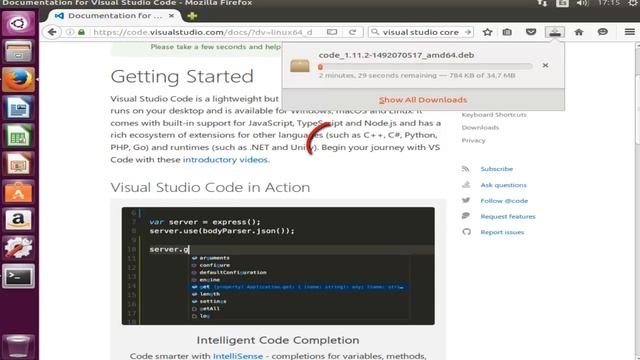Click Firefox icon in launcher
Screen dimensions: 640x360
[x=18, y=80]
